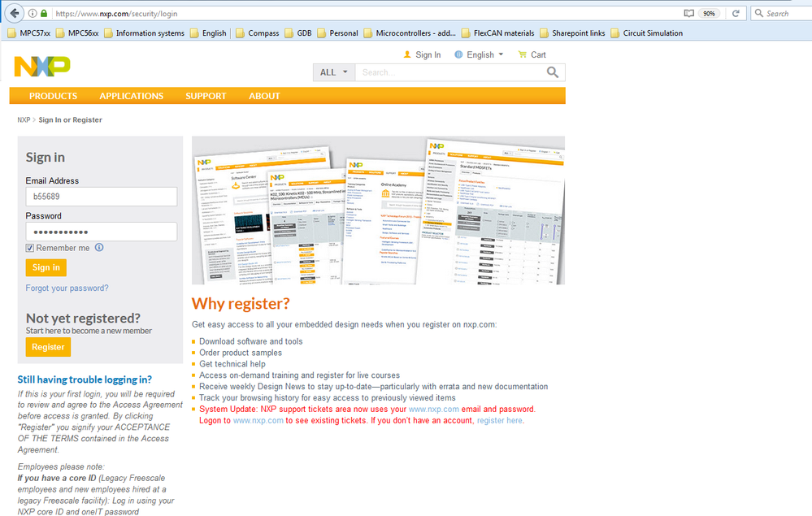Click the browser address bar URL
Image resolution: width=812 pixels, height=516 pixels.
(x=116, y=14)
